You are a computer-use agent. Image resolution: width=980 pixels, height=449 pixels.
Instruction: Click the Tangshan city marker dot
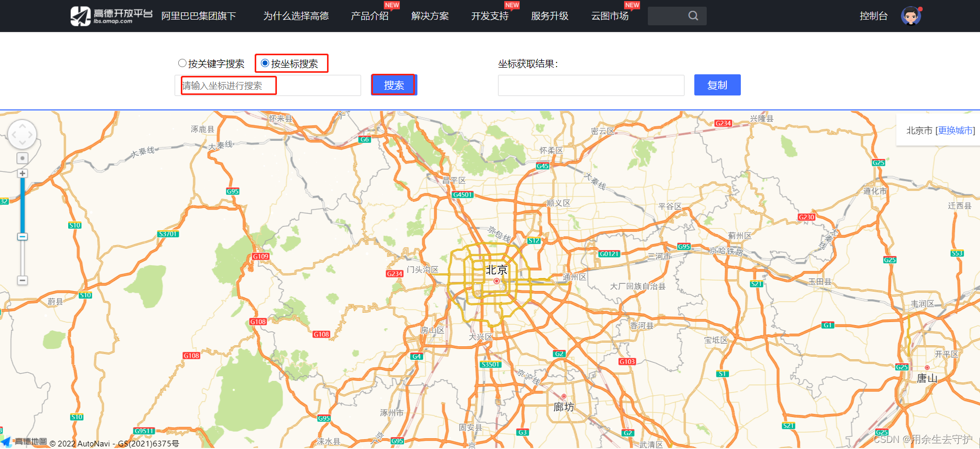927,367
